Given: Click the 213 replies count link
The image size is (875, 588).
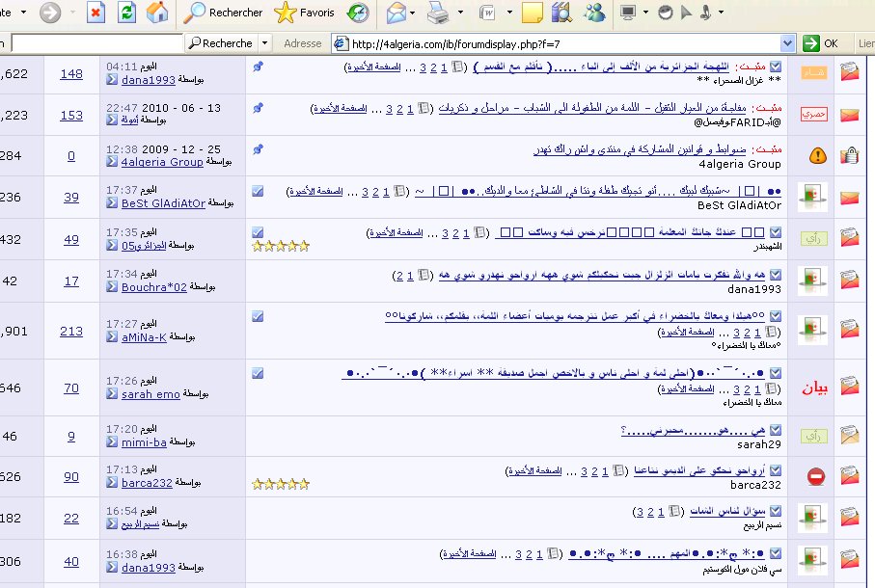Looking at the screenshot, I should coord(71,332).
